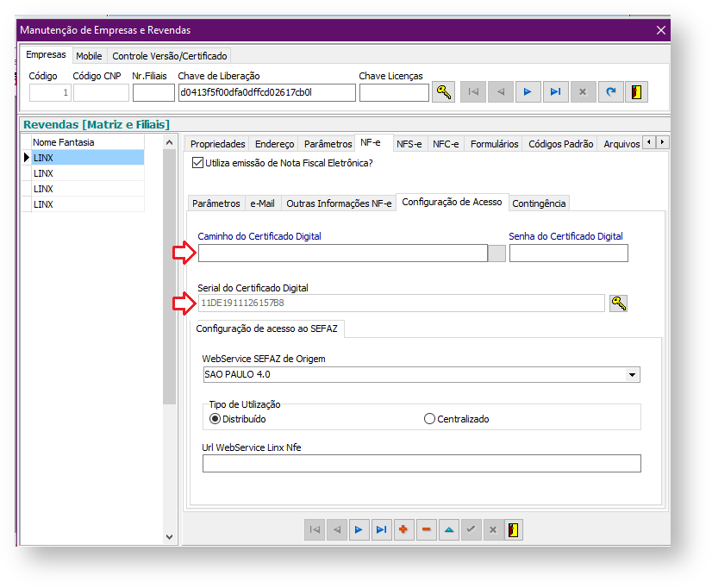Viewport: 712px width, 588px height.
Task: Open the Contingência sub-tab
Action: pos(539,203)
